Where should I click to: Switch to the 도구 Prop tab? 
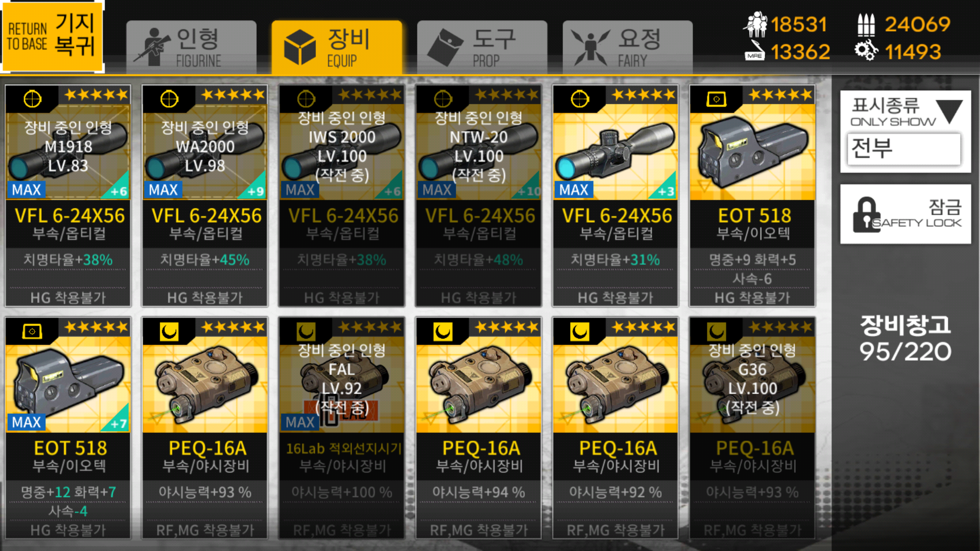482,47
